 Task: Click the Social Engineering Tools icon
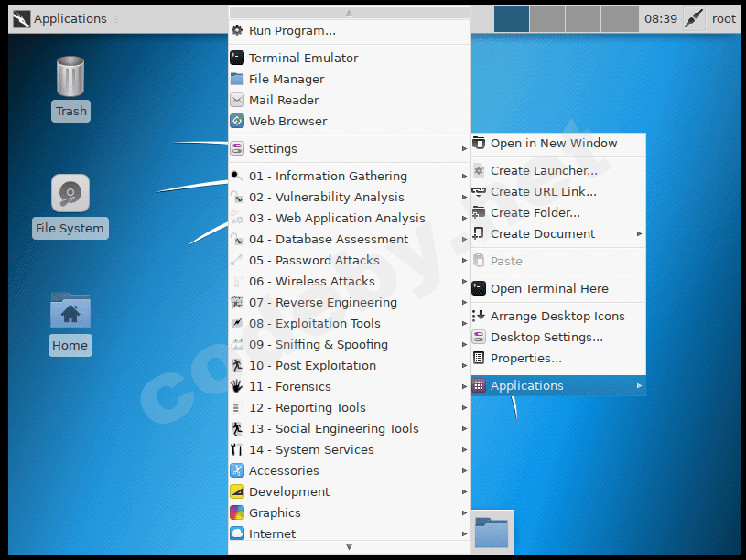pos(237,428)
